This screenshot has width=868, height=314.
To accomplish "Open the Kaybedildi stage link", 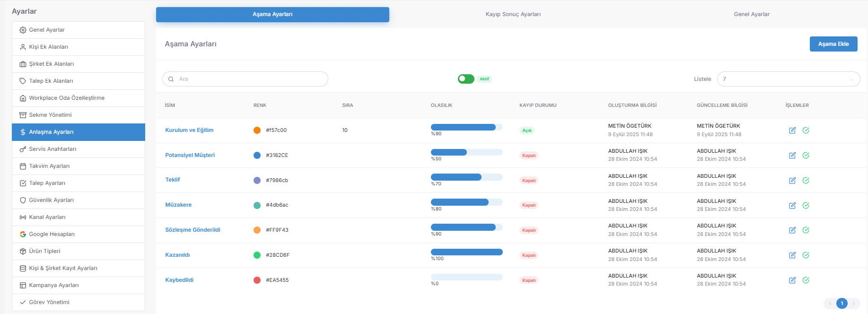I will tap(179, 280).
